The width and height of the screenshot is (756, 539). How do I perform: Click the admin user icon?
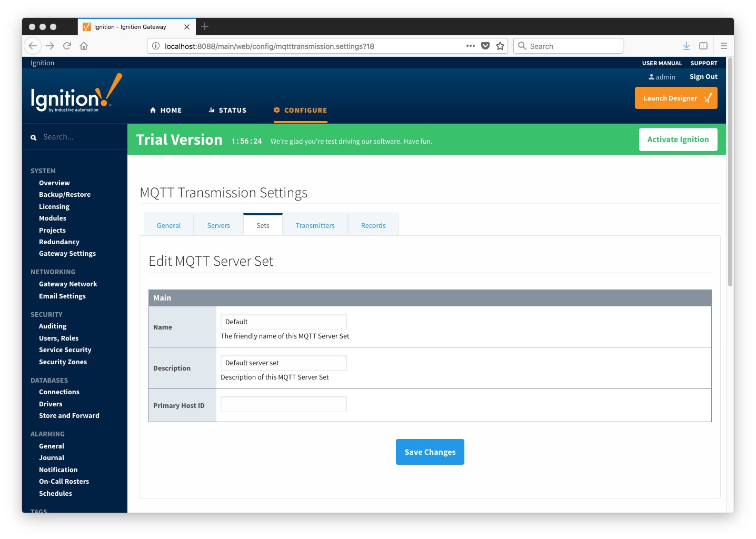click(x=651, y=77)
